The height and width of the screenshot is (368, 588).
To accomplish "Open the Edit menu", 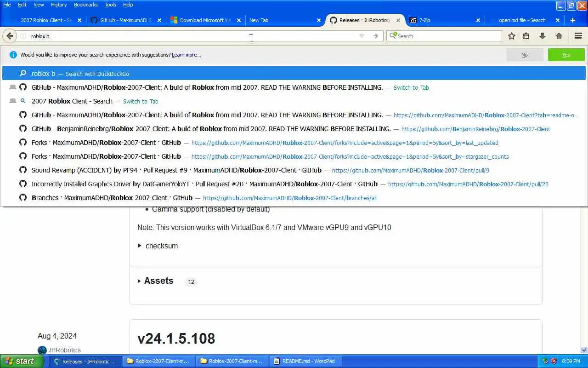I will pyautogui.click(x=22, y=5).
